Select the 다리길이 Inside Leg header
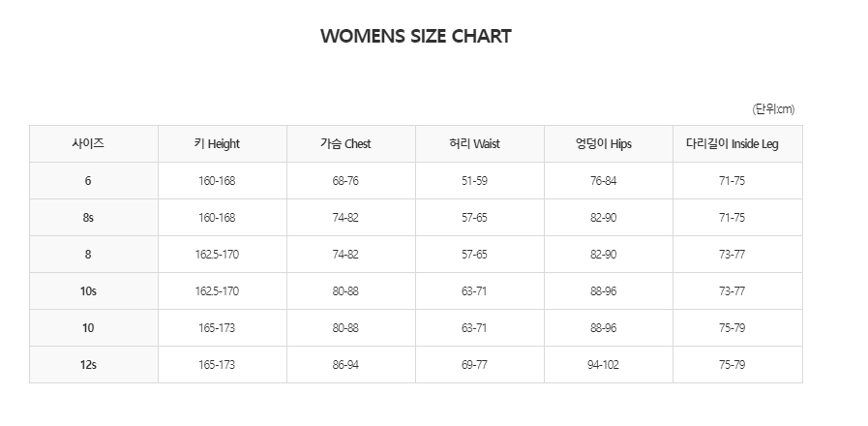The width and height of the screenshot is (868, 426). (x=732, y=144)
